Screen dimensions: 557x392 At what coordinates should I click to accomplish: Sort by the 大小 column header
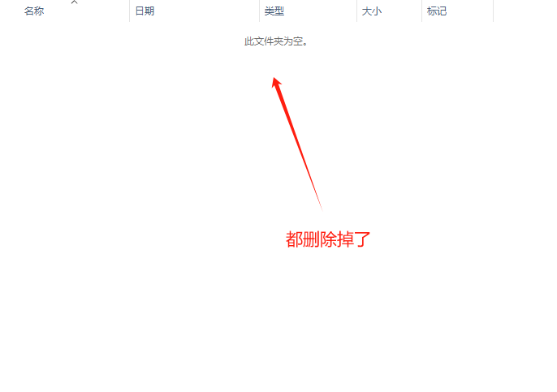[372, 11]
